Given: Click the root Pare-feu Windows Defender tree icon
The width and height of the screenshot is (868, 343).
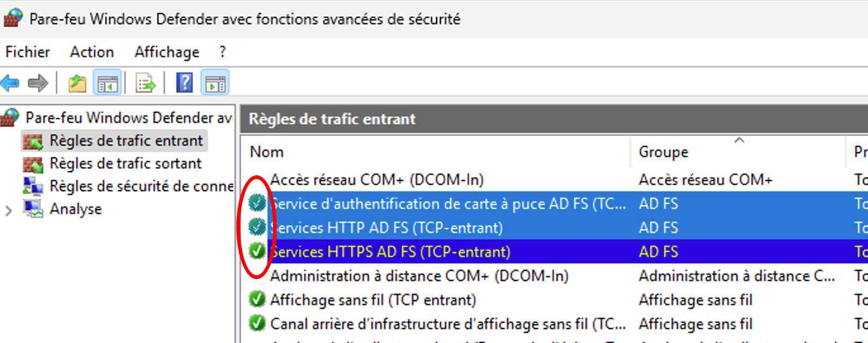Looking at the screenshot, I should (x=10, y=118).
